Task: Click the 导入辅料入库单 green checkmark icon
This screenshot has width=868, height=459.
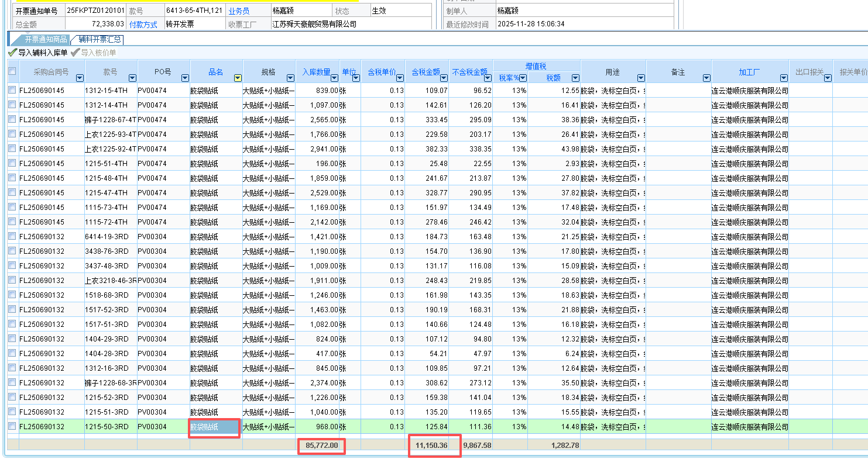Action: click(12, 53)
